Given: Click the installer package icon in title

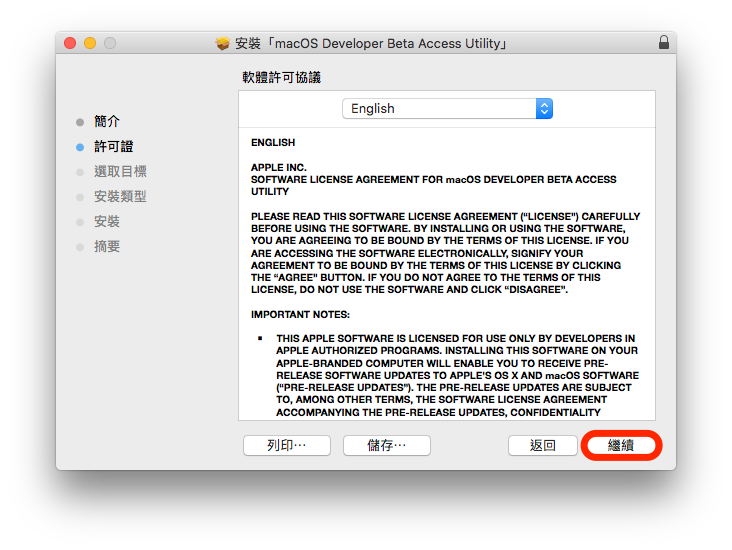Looking at the screenshot, I should click(x=223, y=43).
